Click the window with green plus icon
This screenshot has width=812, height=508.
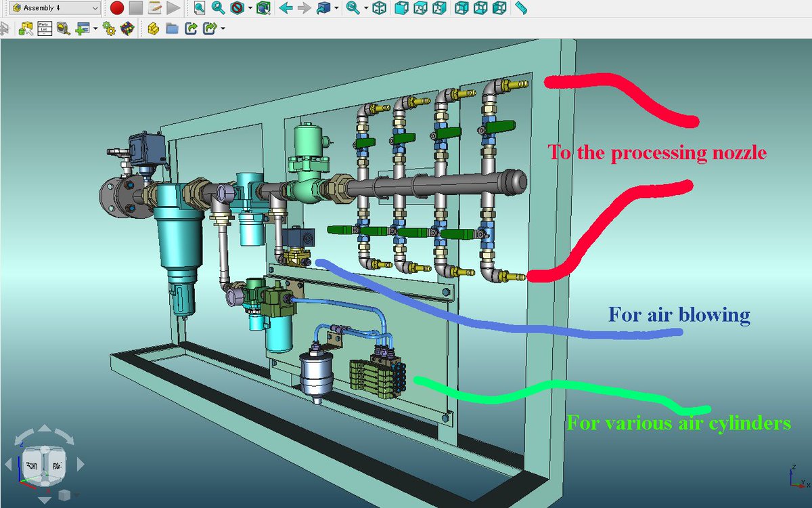pyautogui.click(x=82, y=28)
